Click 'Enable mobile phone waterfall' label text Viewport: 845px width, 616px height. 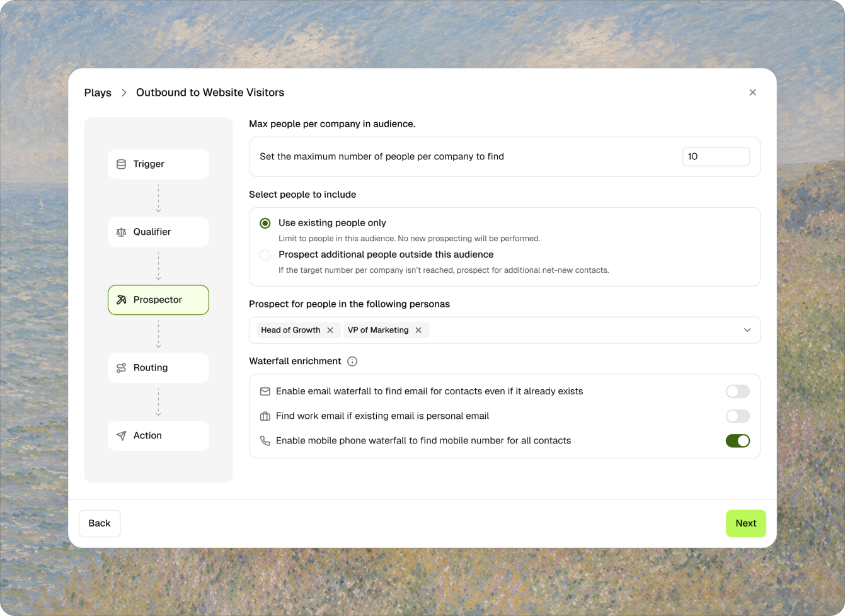(x=423, y=441)
